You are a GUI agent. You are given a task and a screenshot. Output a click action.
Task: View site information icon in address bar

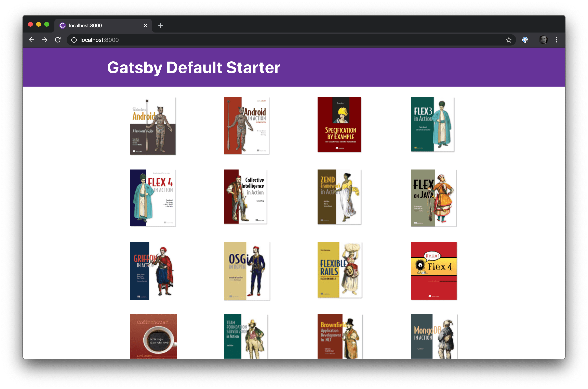click(74, 40)
